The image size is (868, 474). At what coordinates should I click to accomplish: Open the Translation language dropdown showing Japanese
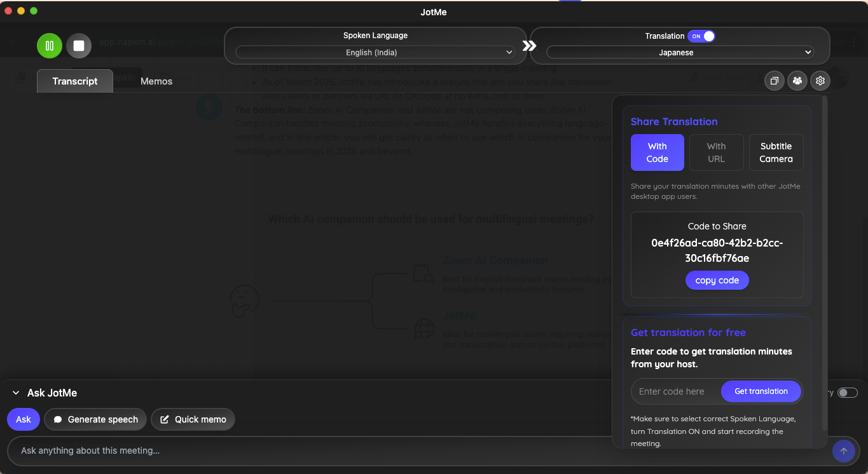point(680,52)
